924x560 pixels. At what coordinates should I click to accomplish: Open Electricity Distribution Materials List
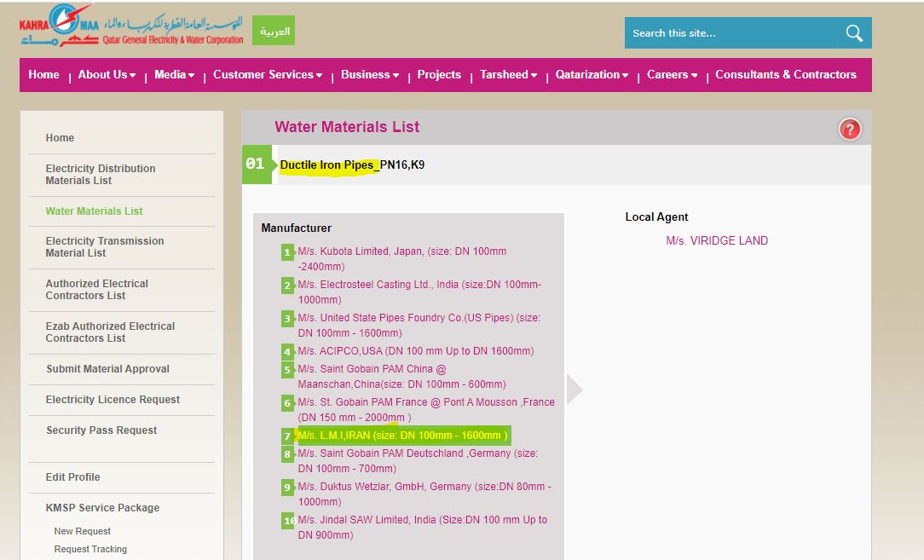pyautogui.click(x=101, y=175)
